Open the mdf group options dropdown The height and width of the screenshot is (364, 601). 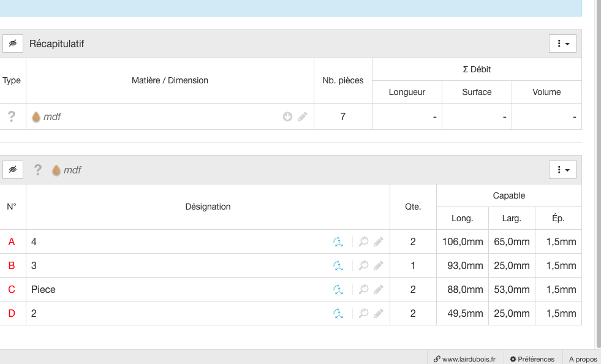pyautogui.click(x=562, y=170)
